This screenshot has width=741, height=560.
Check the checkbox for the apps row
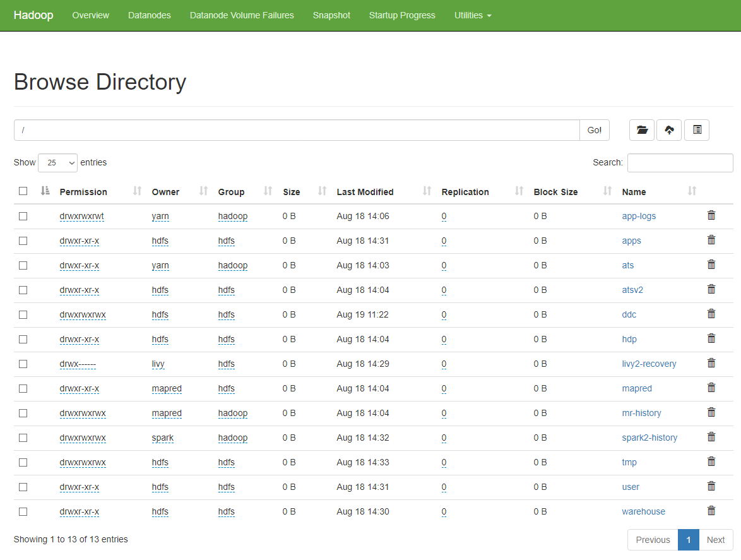pos(23,241)
